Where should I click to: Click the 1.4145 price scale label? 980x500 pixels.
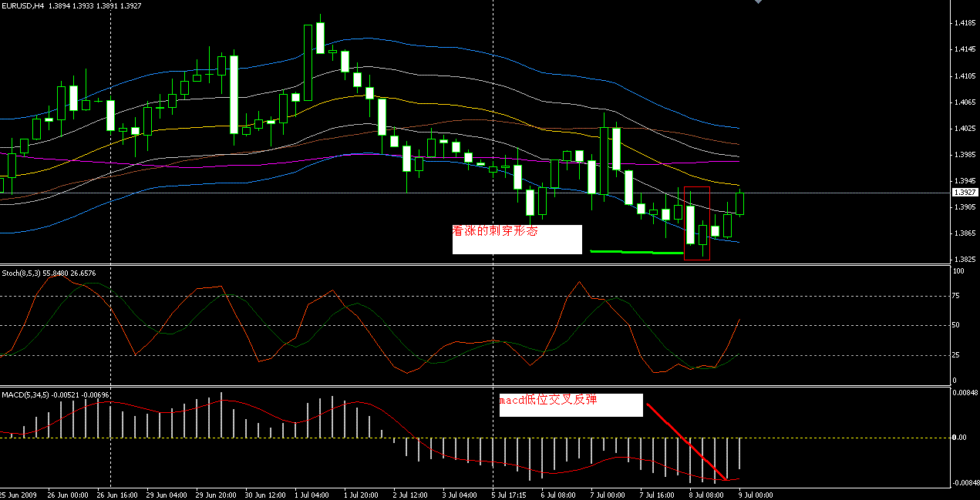[964, 49]
